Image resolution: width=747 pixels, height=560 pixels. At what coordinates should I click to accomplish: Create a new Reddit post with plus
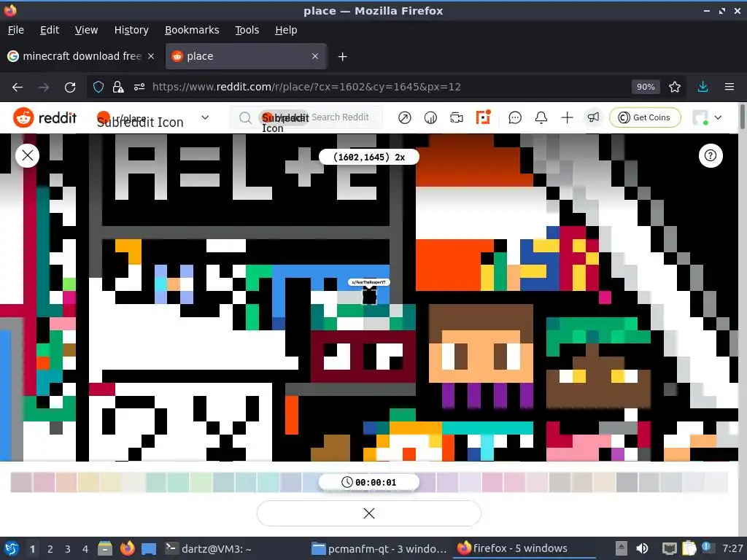click(567, 117)
